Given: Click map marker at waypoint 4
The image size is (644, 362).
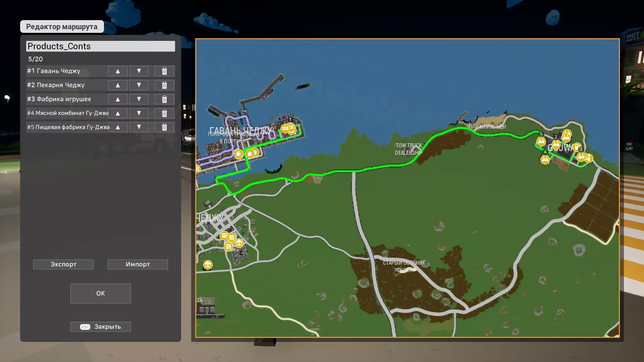Looking at the screenshot, I should tap(545, 160).
